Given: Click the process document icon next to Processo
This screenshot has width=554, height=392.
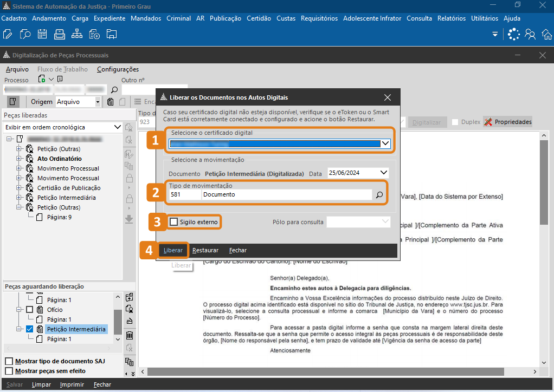Looking at the screenshot, I should pos(42,79).
